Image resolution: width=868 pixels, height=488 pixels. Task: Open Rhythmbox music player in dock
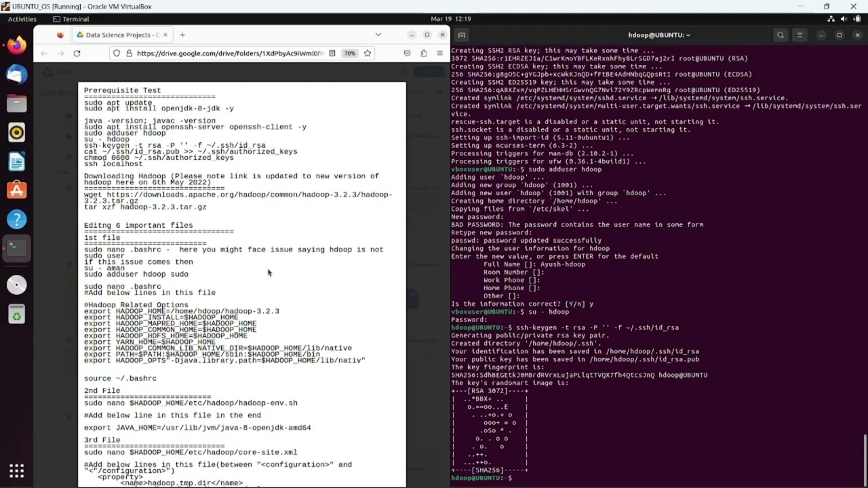(x=16, y=132)
